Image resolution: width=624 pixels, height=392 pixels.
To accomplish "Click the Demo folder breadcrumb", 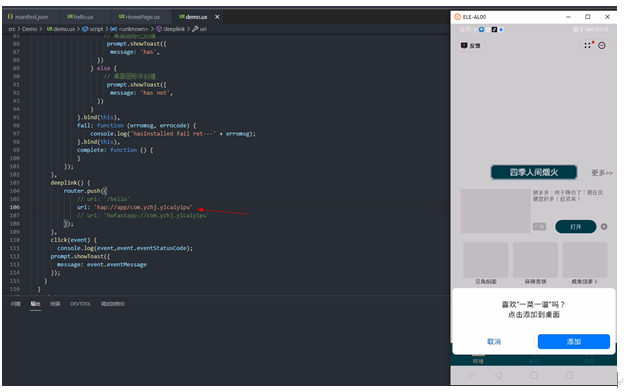I will click(x=29, y=29).
